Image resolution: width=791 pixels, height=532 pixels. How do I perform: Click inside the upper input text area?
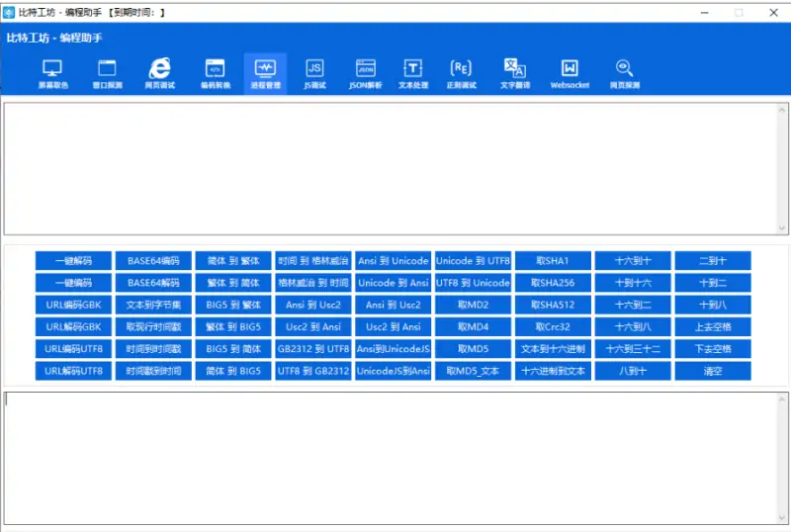coord(395,166)
